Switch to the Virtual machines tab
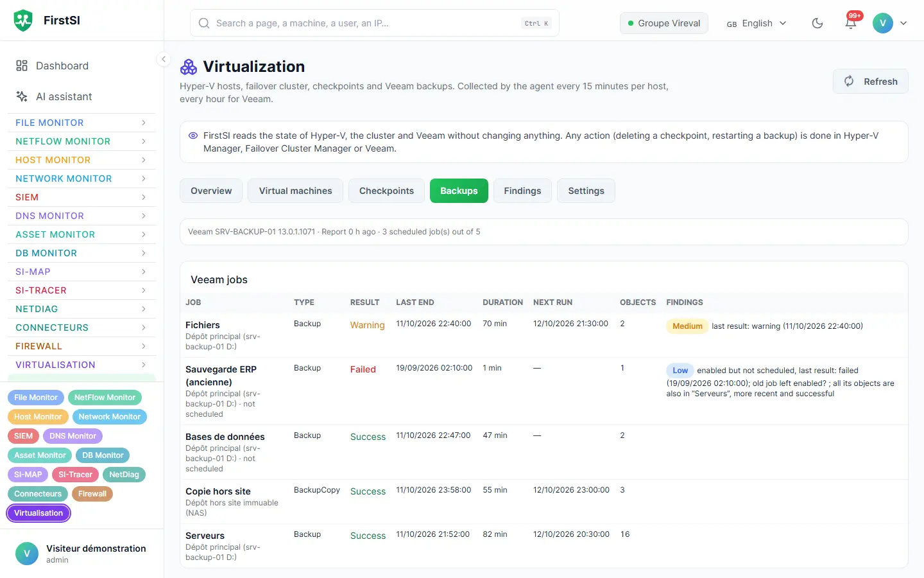Image resolution: width=924 pixels, height=578 pixels. pyautogui.click(x=296, y=191)
